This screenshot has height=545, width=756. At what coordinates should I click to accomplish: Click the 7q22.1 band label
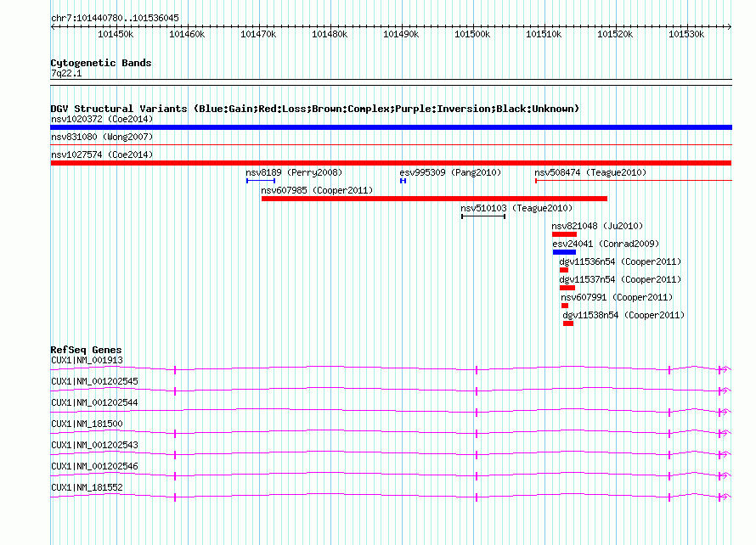[66, 73]
